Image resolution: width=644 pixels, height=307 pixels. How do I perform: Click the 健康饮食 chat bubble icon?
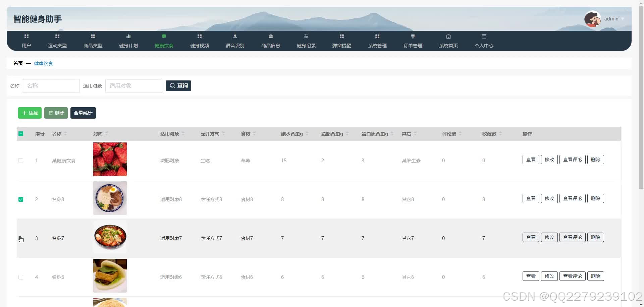click(164, 36)
